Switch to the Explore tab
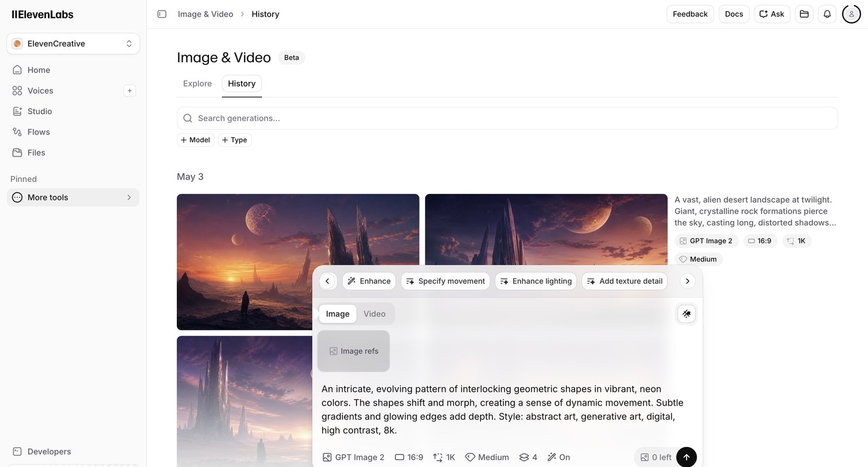This screenshot has width=868, height=467. pos(197,84)
